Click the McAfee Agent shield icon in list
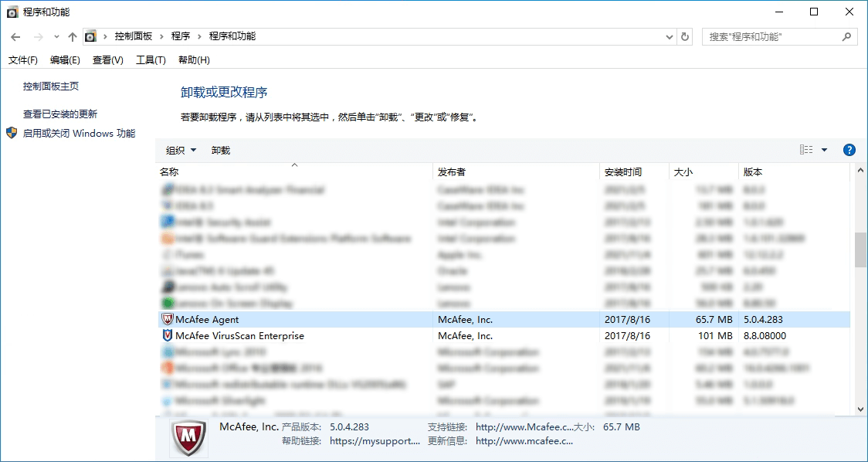The image size is (868, 462). click(168, 320)
